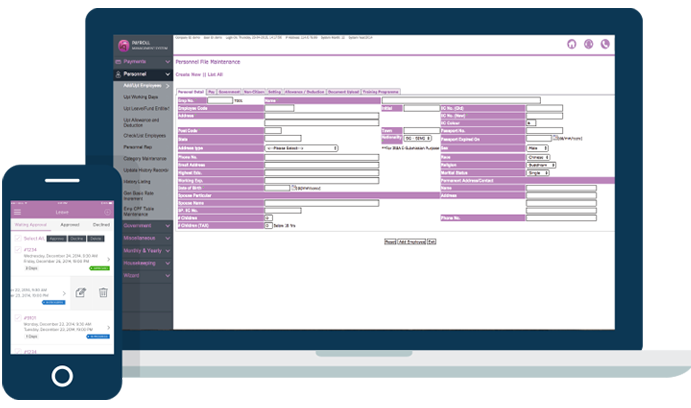
Task: Click the Add Employee button
Action: (x=411, y=242)
